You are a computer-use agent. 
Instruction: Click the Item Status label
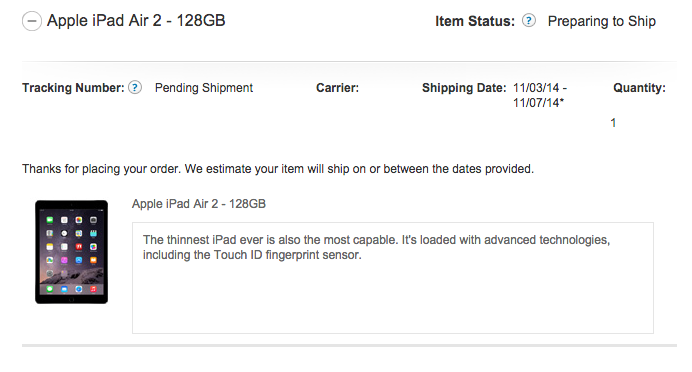[x=475, y=21]
